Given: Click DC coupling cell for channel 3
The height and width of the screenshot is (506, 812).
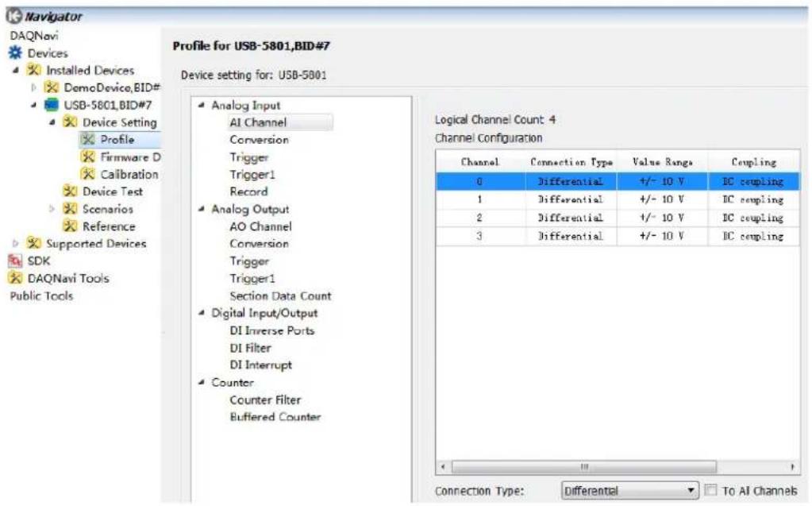Looking at the screenshot, I should (x=753, y=236).
